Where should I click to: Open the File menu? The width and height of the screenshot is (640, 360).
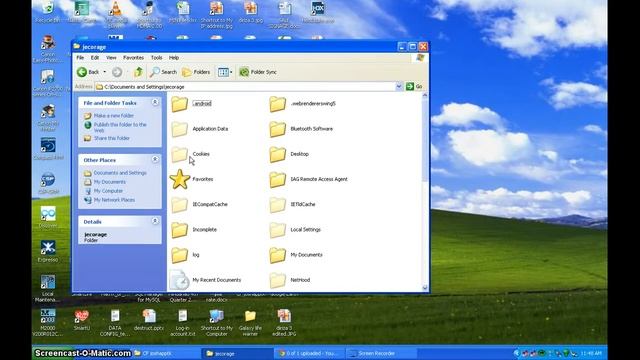point(80,58)
